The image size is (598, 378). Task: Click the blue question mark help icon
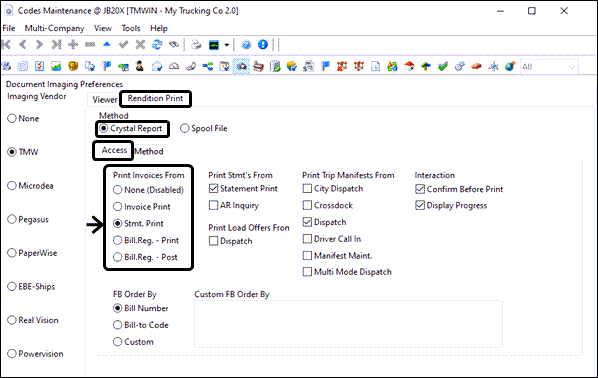[246, 45]
